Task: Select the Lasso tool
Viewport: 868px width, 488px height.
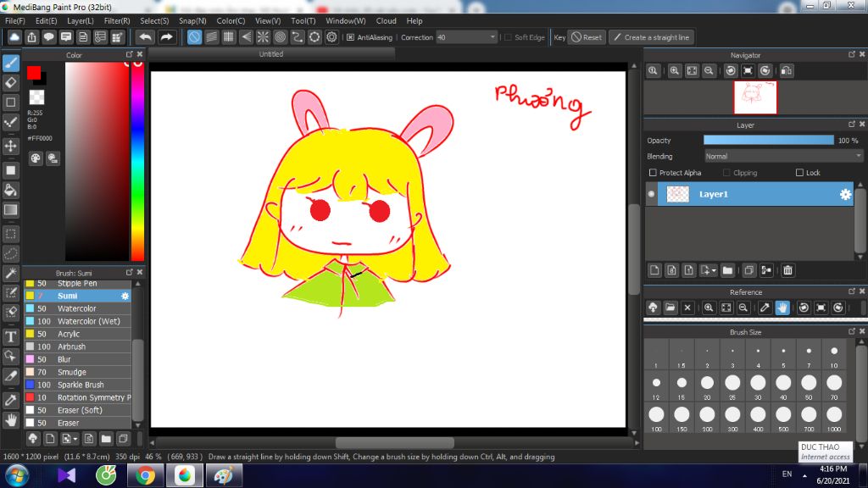Action: click(x=10, y=253)
